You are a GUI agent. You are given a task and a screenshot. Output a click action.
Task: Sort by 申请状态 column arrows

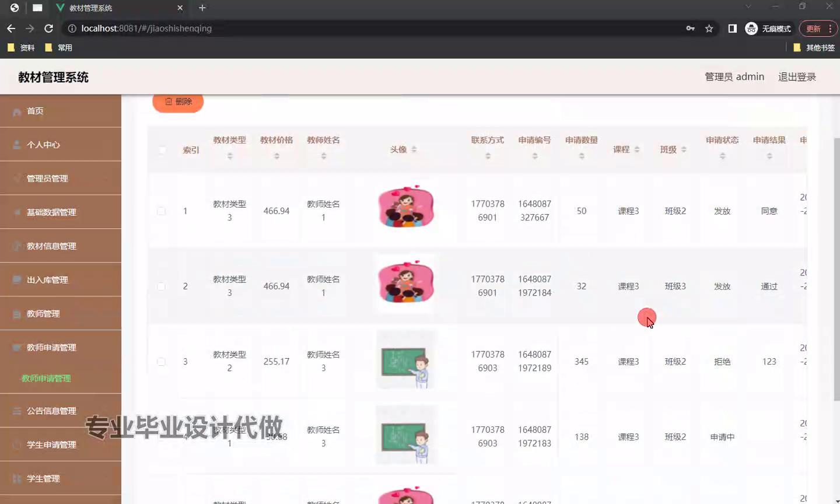(722, 156)
